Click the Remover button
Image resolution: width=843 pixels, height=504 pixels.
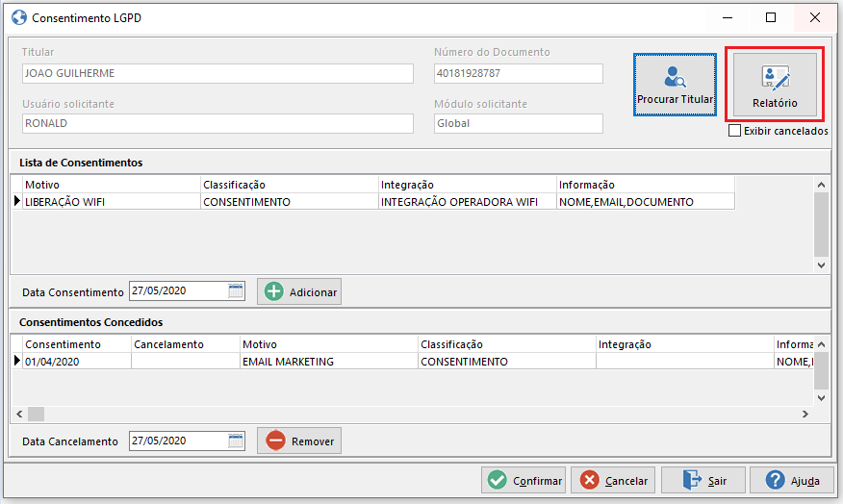click(299, 441)
